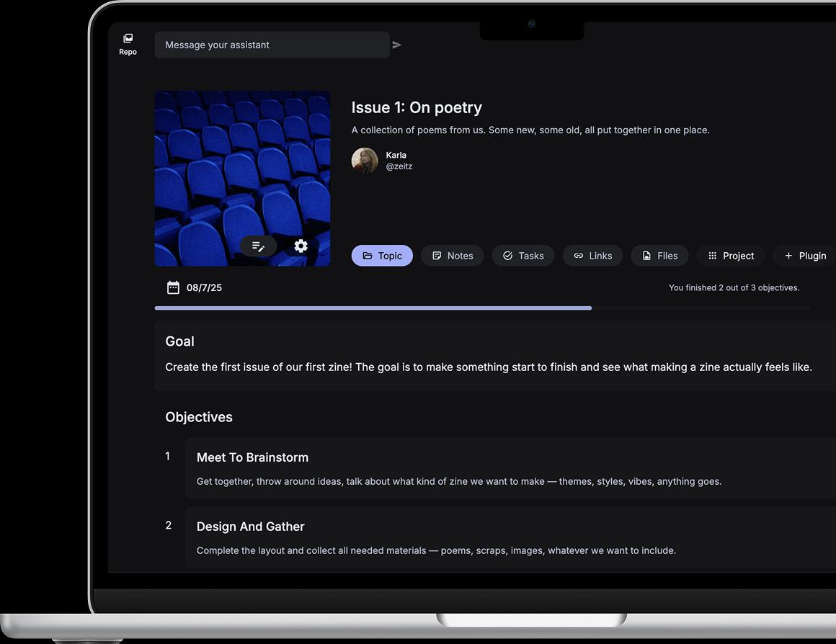
Task: Click the folder icon in the Topic tab
Action: (368, 255)
